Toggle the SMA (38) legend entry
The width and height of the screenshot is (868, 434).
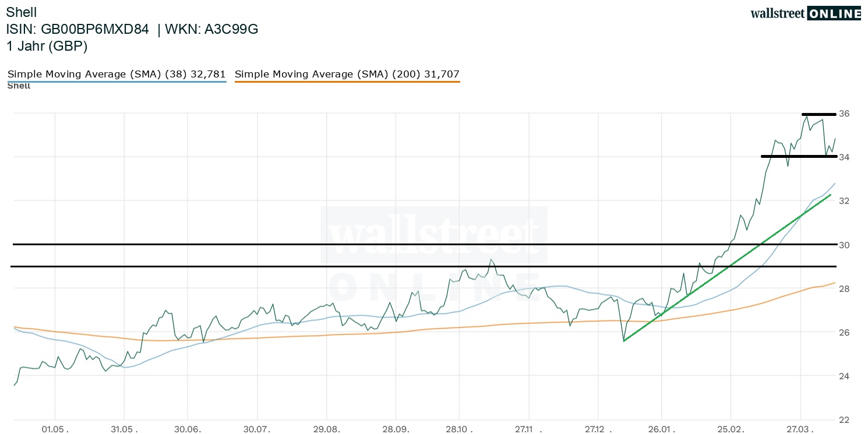pyautogui.click(x=116, y=74)
